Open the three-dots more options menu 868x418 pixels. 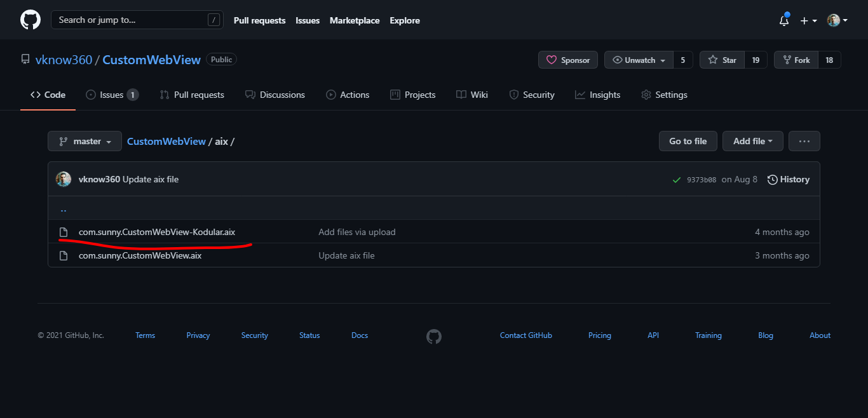pyautogui.click(x=804, y=141)
